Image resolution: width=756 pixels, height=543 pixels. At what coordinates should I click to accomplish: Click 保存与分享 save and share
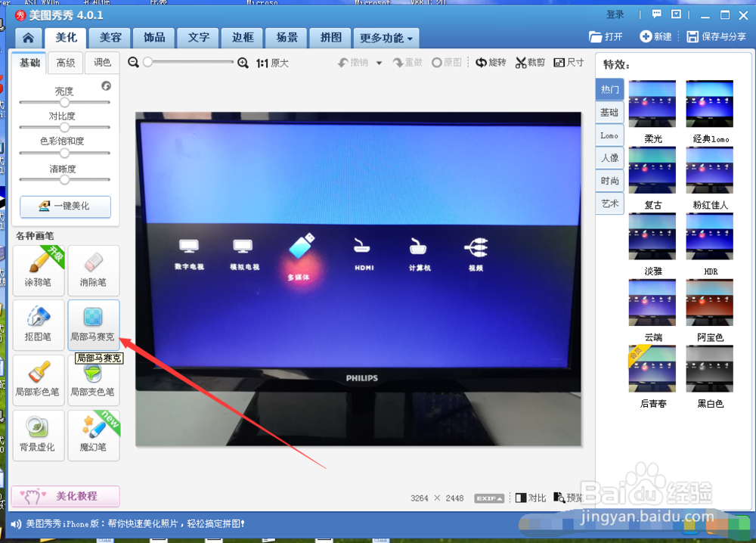point(717,36)
